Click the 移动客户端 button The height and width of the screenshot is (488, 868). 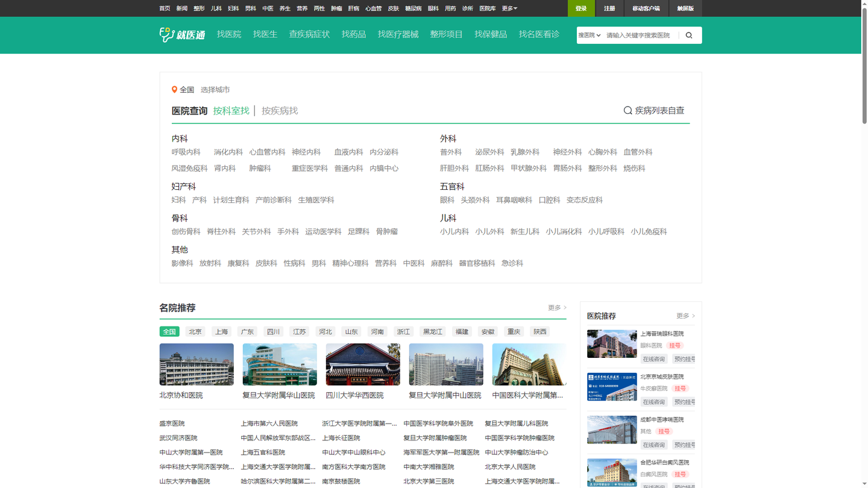(646, 8)
